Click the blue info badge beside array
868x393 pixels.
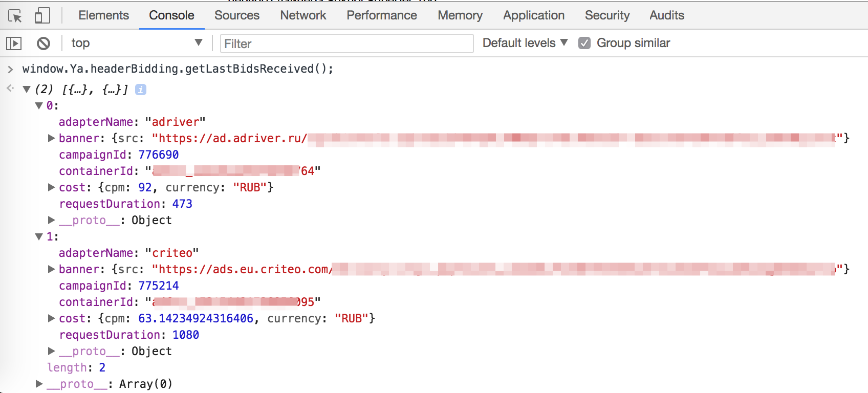click(x=141, y=90)
